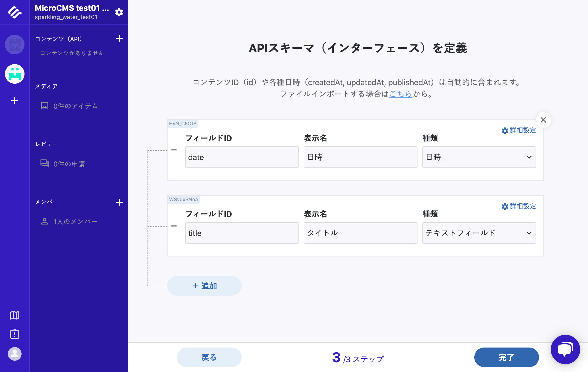Open 種類 dropdown for title field
The height and width of the screenshot is (372, 588).
(479, 233)
